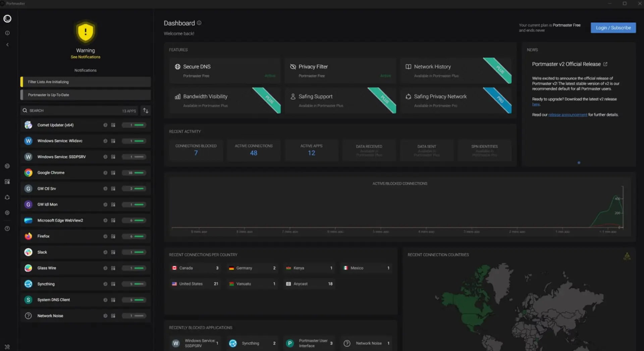
Task: Open the Bandwidth Visibility feature card
Action: [x=225, y=100]
